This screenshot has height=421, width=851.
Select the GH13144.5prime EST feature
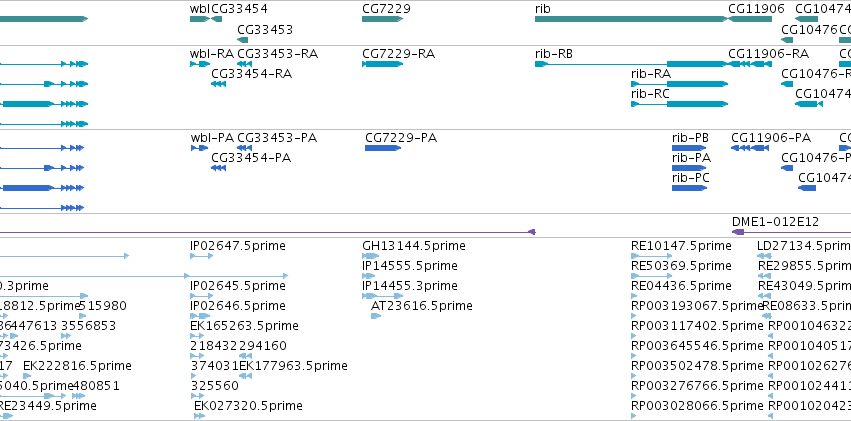(371, 256)
